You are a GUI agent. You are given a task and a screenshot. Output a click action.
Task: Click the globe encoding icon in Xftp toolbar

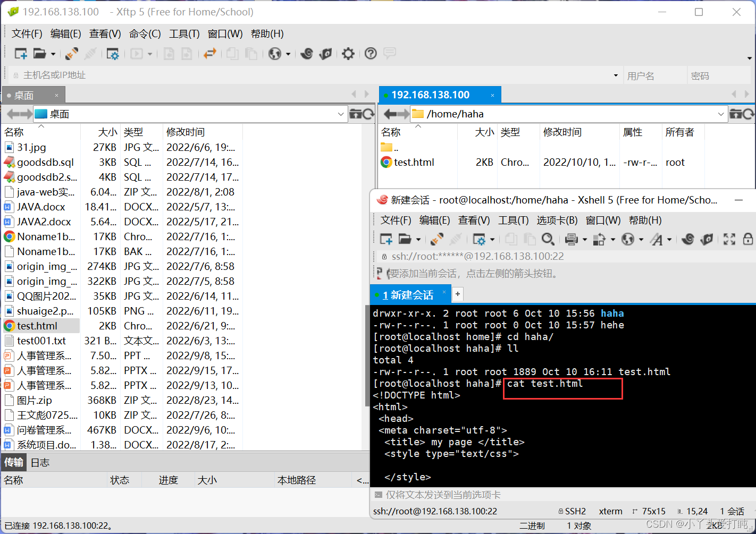(275, 54)
